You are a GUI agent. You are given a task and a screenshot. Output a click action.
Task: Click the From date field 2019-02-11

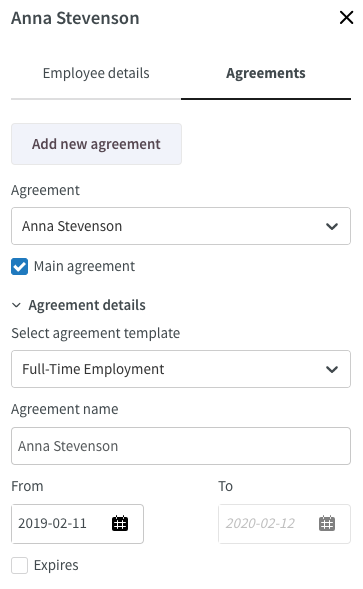[x=77, y=524]
